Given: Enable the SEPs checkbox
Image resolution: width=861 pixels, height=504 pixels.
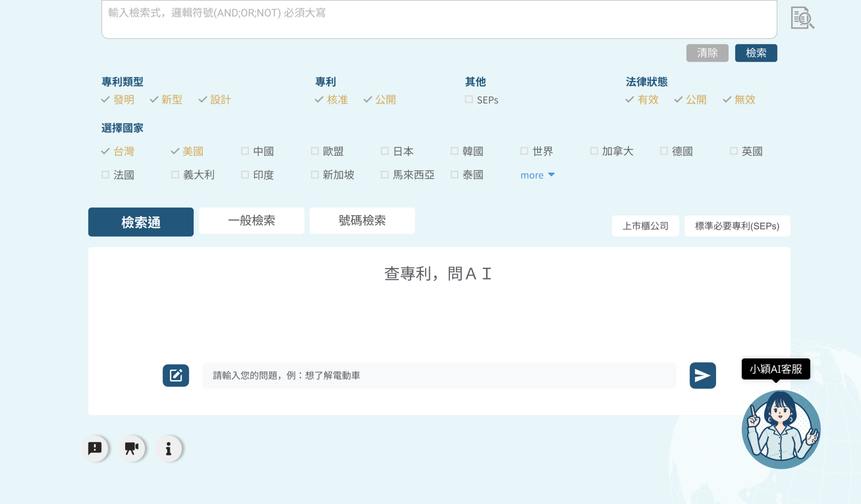Looking at the screenshot, I should click(x=469, y=100).
